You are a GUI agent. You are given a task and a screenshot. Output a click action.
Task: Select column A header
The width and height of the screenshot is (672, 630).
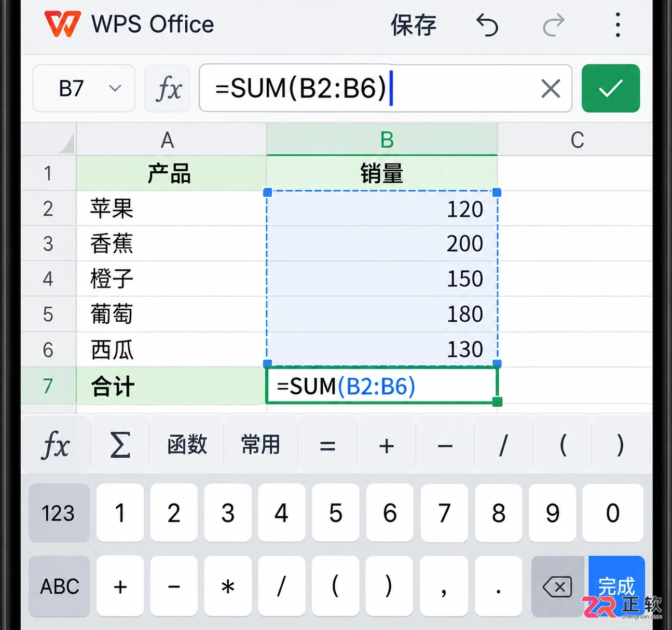point(171,139)
